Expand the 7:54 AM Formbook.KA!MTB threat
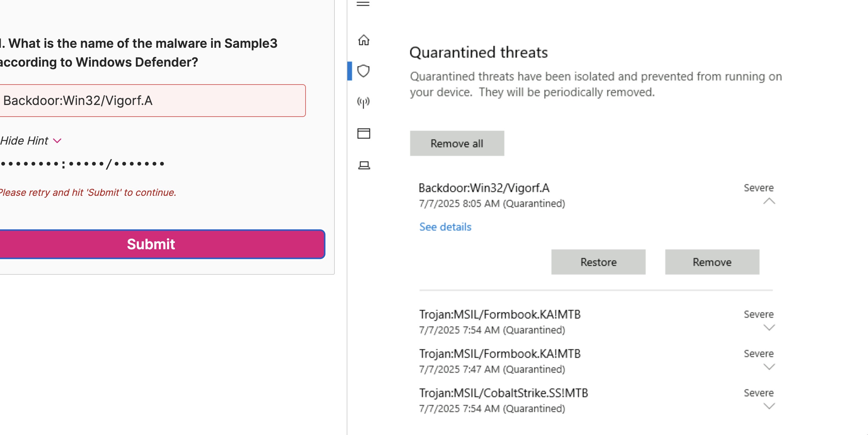The height and width of the screenshot is (435, 868). [x=768, y=328]
